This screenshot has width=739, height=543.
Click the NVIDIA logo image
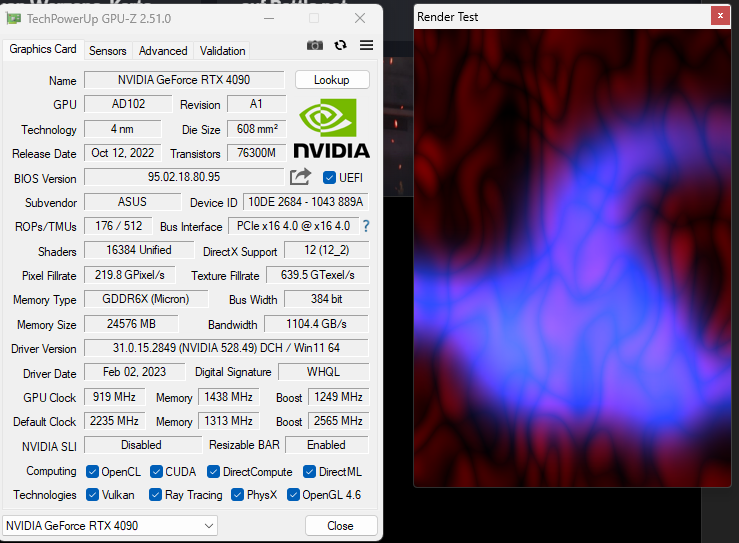(x=331, y=128)
